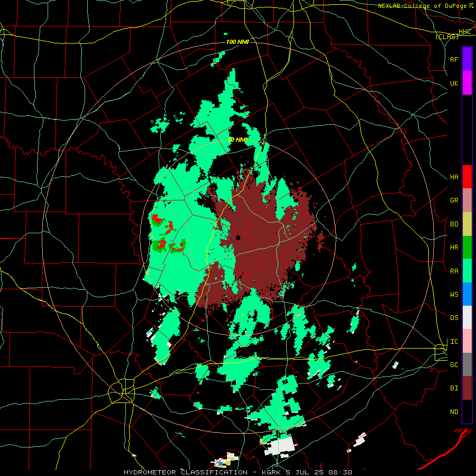Click the RF purple legend swatch
The image size is (476, 476).
point(467,59)
